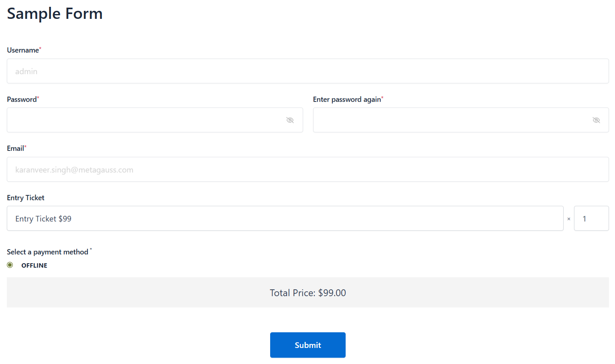
Task: Click the Entry Ticket label text
Action: coord(26,198)
